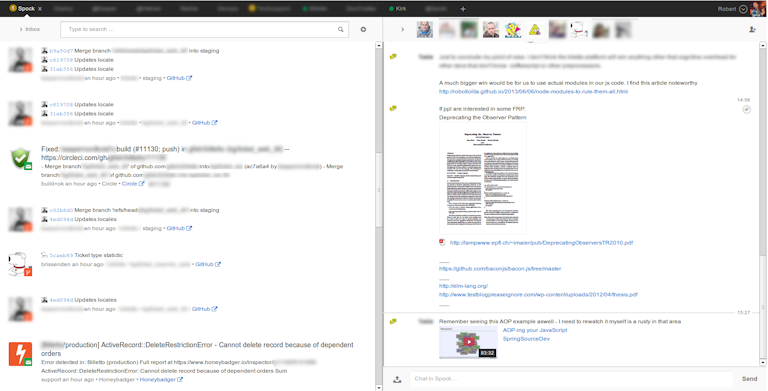This screenshot has width=768, height=391.
Task: Click the cartoon dog avatar next to Ticket type statictic
Action: point(21,264)
